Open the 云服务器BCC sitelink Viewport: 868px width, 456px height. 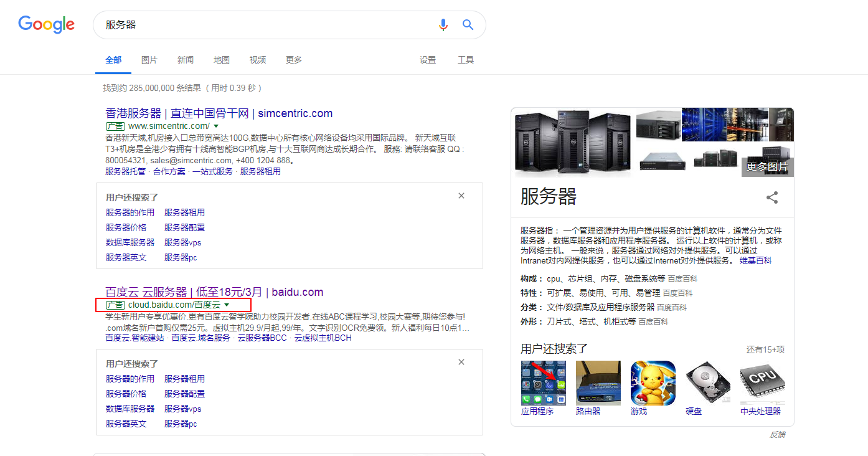pos(262,338)
